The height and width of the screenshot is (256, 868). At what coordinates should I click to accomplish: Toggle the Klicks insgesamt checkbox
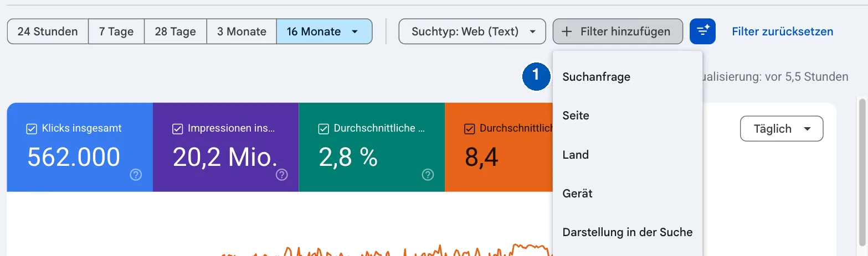pos(32,129)
